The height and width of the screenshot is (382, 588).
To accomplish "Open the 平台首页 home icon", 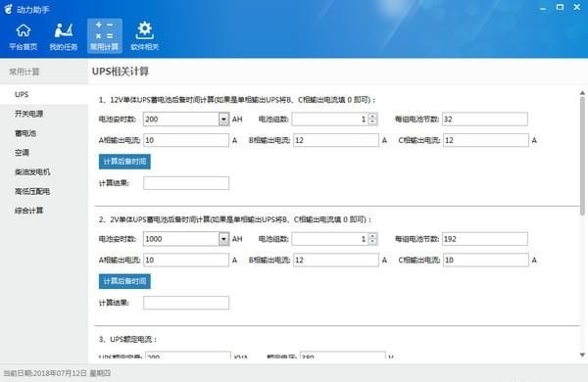I will [x=24, y=36].
